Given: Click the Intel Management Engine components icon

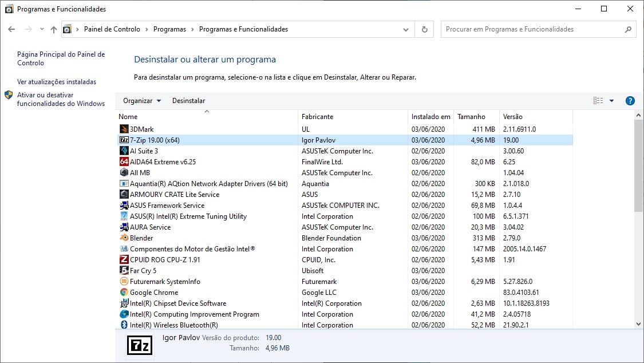Looking at the screenshot, I should [124, 249].
